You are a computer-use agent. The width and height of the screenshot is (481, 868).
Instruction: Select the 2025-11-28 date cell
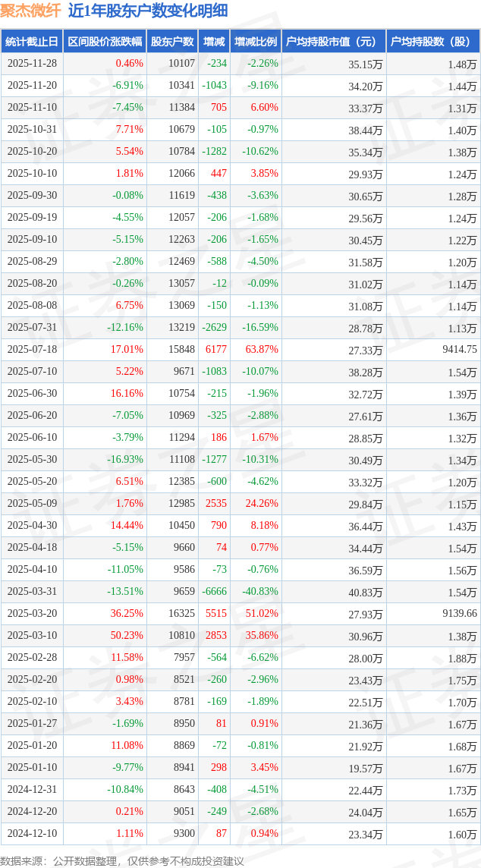coord(32,64)
